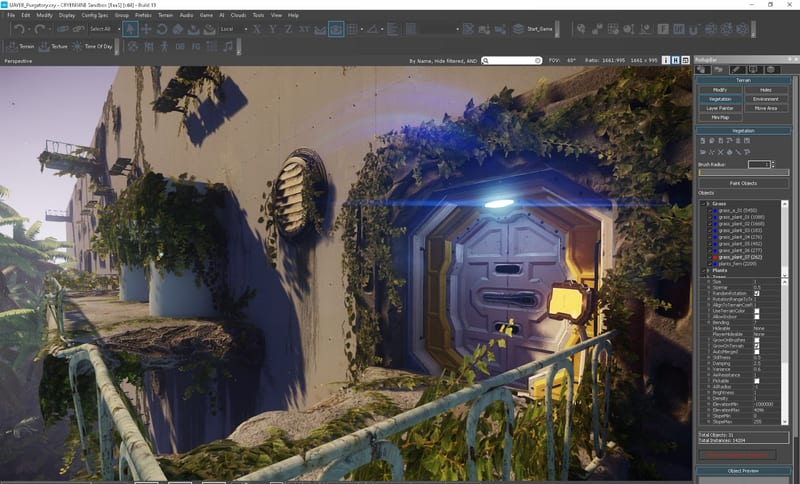
Task: Open the Clouds menu
Action: tap(238, 15)
